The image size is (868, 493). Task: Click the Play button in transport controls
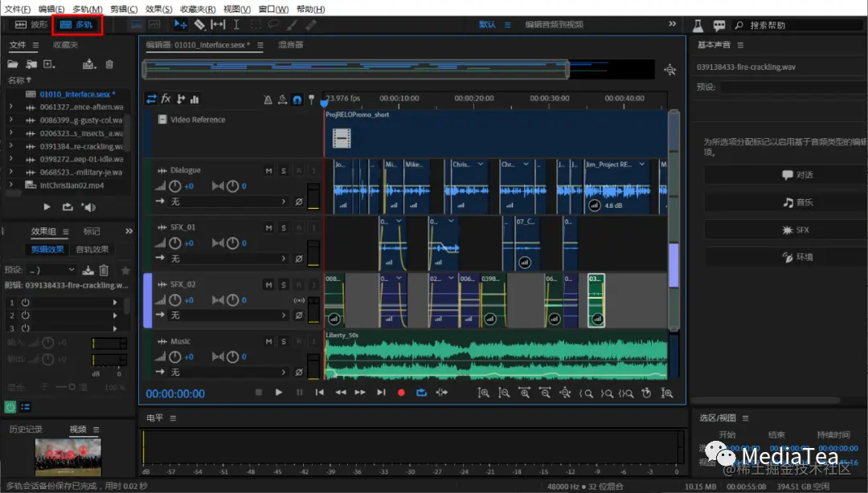tap(279, 392)
